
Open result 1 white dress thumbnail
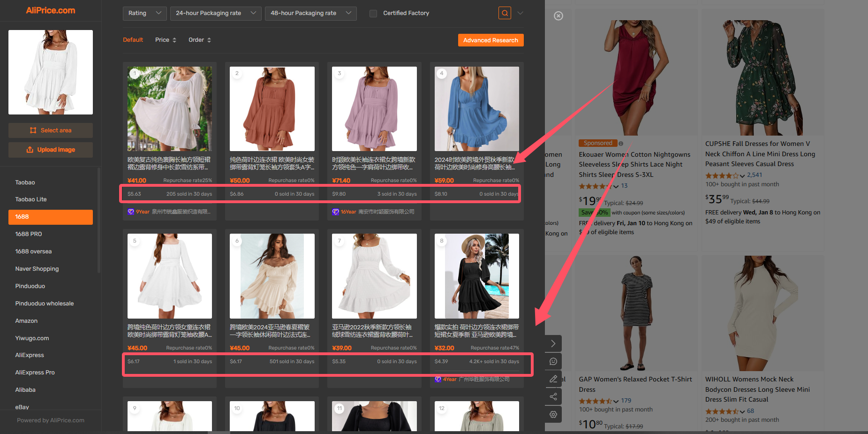point(170,109)
